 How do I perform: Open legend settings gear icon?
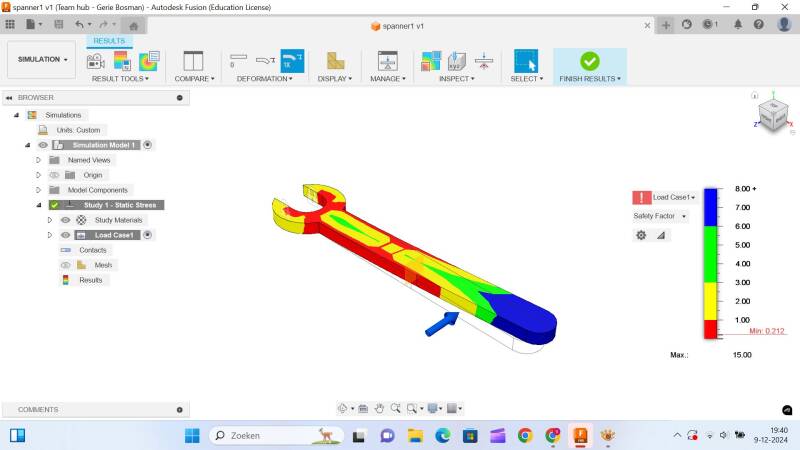[x=641, y=235]
